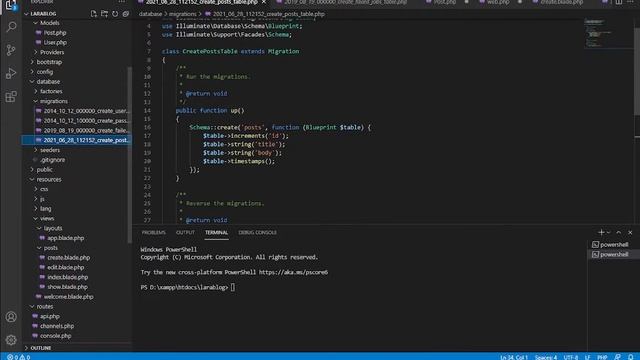Open edit.blade.php in posts folder
Viewport: 640px width, 360px height.
pyautogui.click(x=65, y=267)
